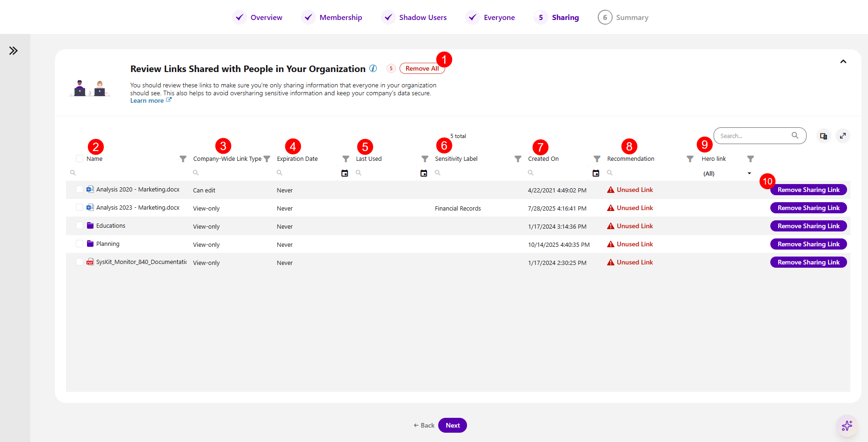Remove Sharing Link for Planning folder
Image resolution: width=868 pixels, height=442 pixels.
808,244
